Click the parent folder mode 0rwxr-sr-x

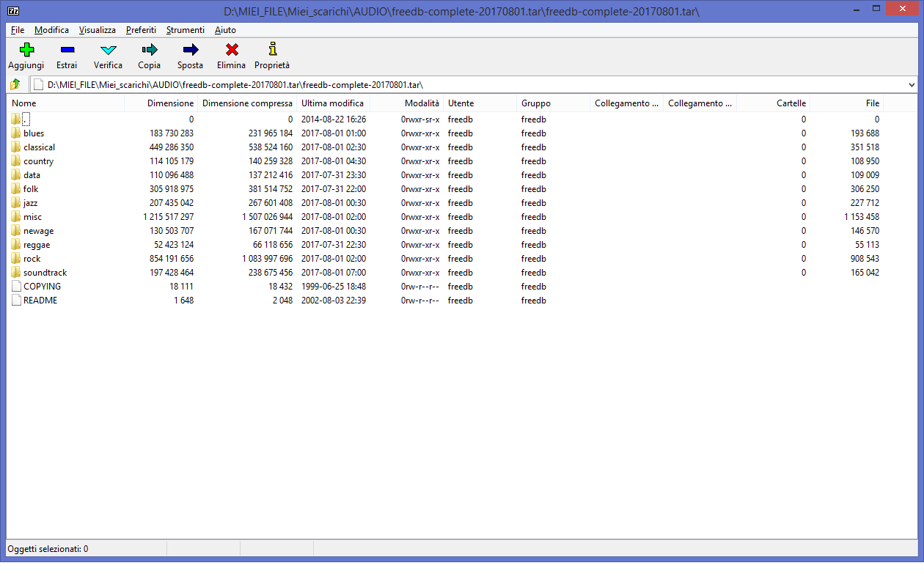(420, 119)
